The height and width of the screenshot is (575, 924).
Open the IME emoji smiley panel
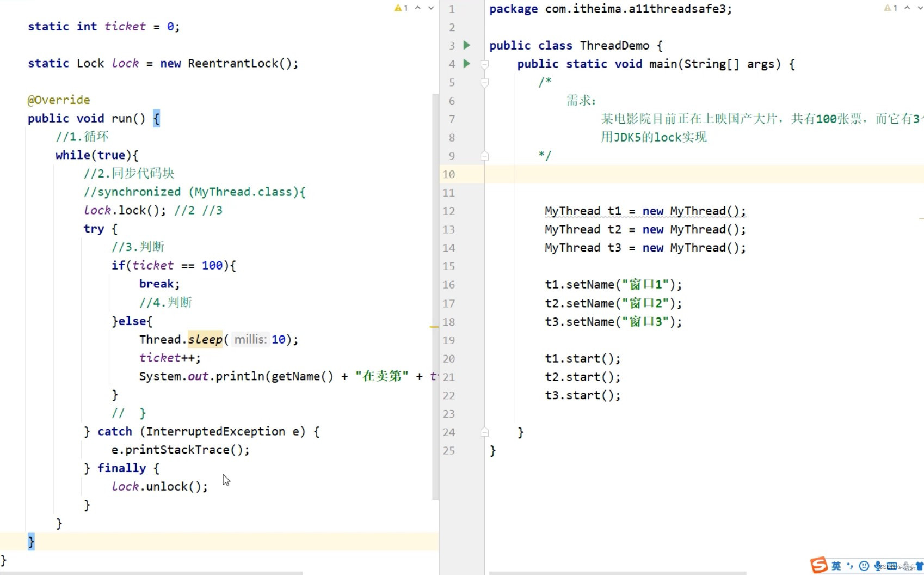(864, 566)
